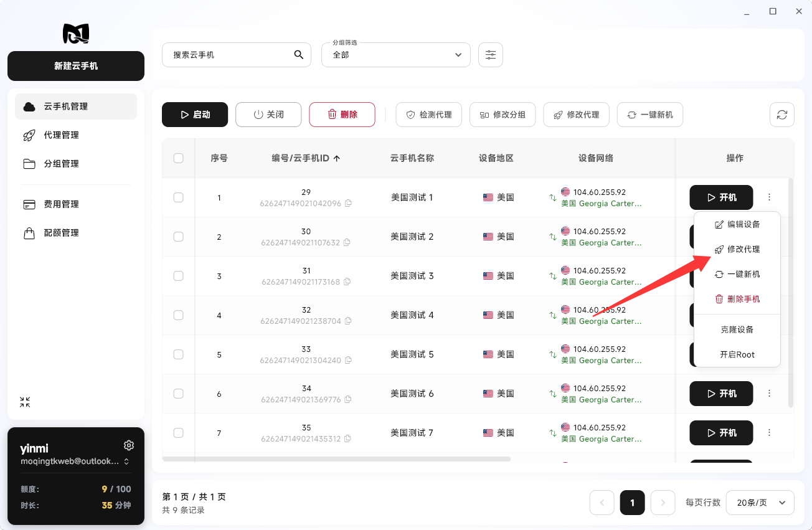Click the 修改分组 toolbar button

tap(503, 115)
